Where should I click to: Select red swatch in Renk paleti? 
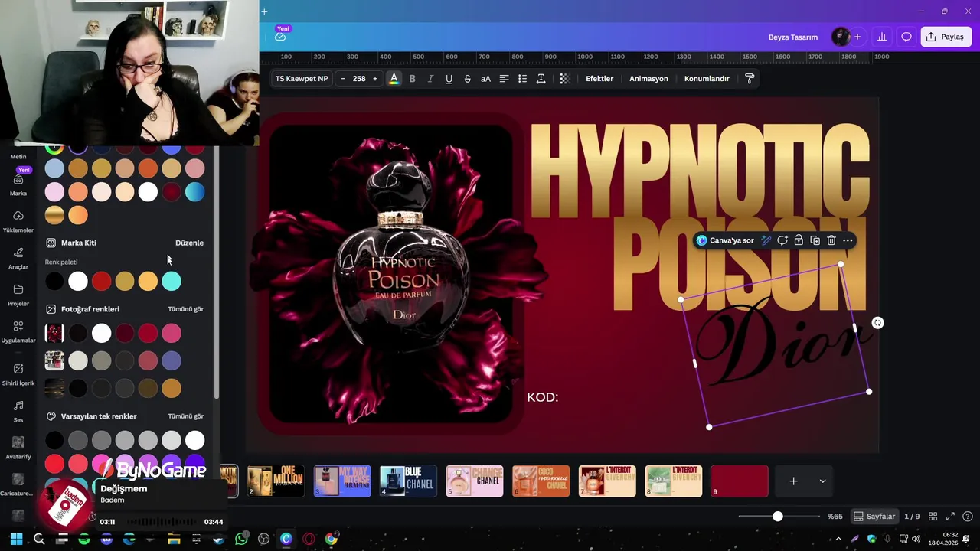tap(101, 282)
